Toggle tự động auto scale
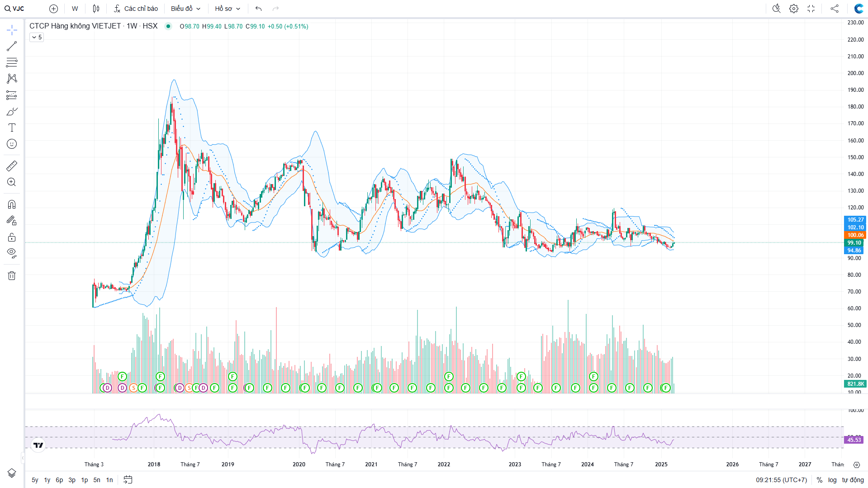This screenshot has height=488, width=868. pyautogui.click(x=853, y=480)
